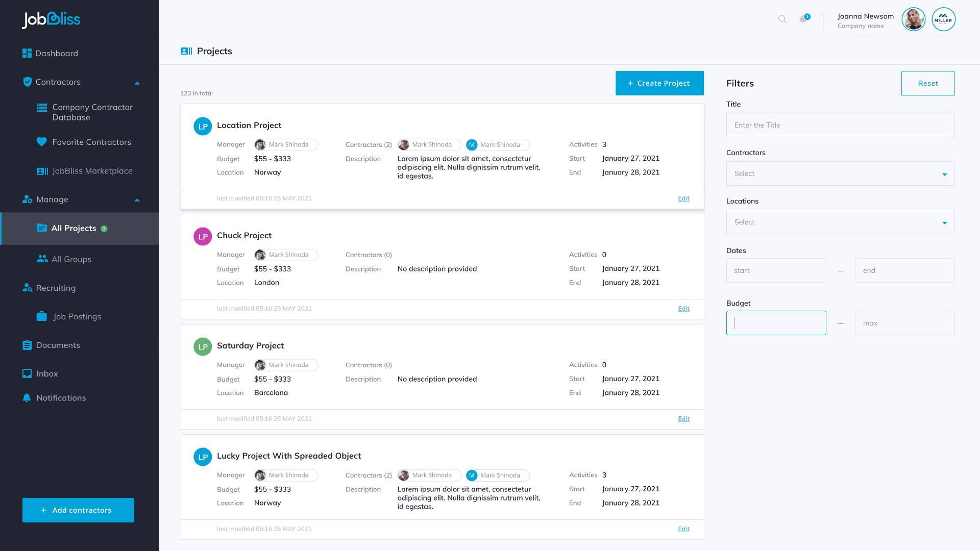Click the JobBliss logo

pos(51,19)
